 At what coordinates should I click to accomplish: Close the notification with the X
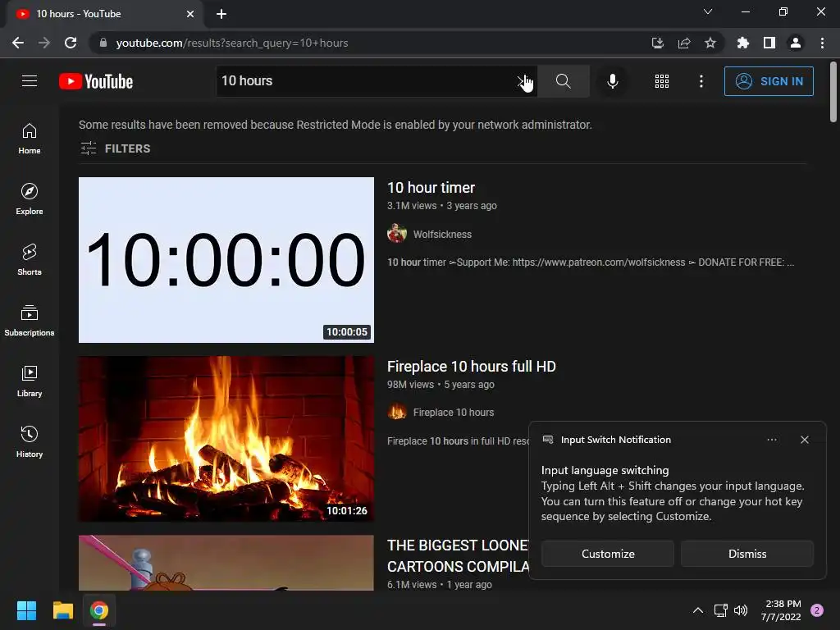coord(804,440)
